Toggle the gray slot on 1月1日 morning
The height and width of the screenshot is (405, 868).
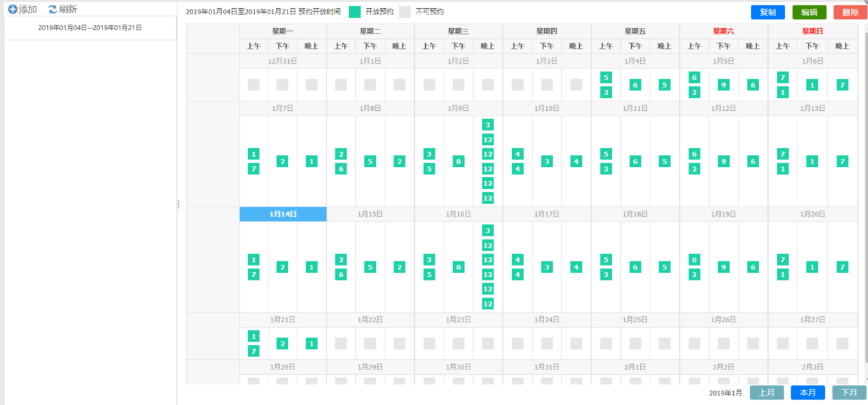pos(341,85)
